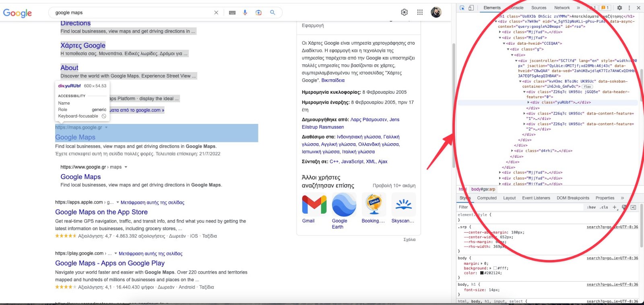Click the Σχόλια feedback link
The image size is (644, 305).
click(x=409, y=239)
